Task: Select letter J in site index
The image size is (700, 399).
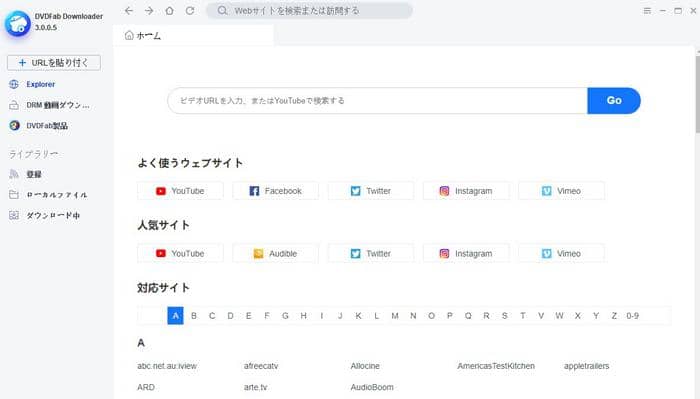Action: click(340, 316)
